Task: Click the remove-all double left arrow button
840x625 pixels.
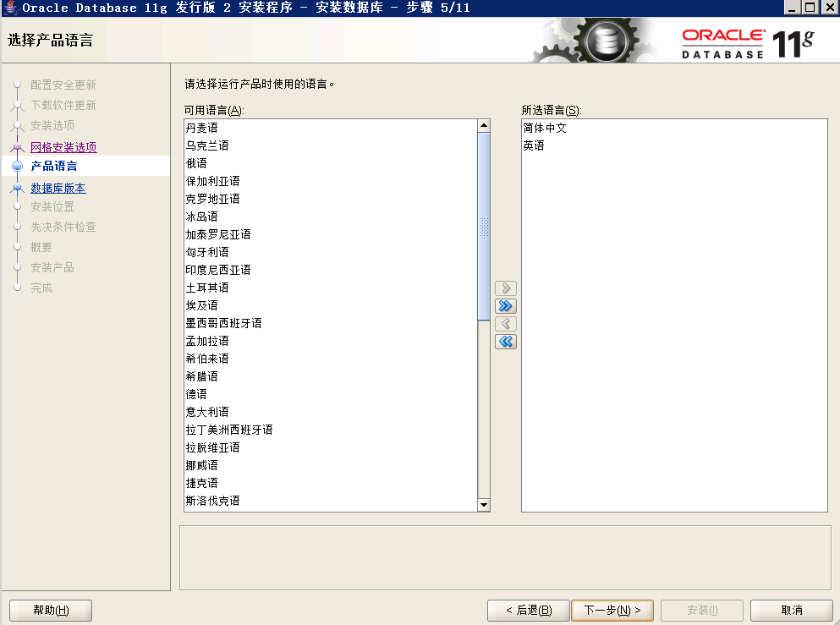Action: coord(506,342)
